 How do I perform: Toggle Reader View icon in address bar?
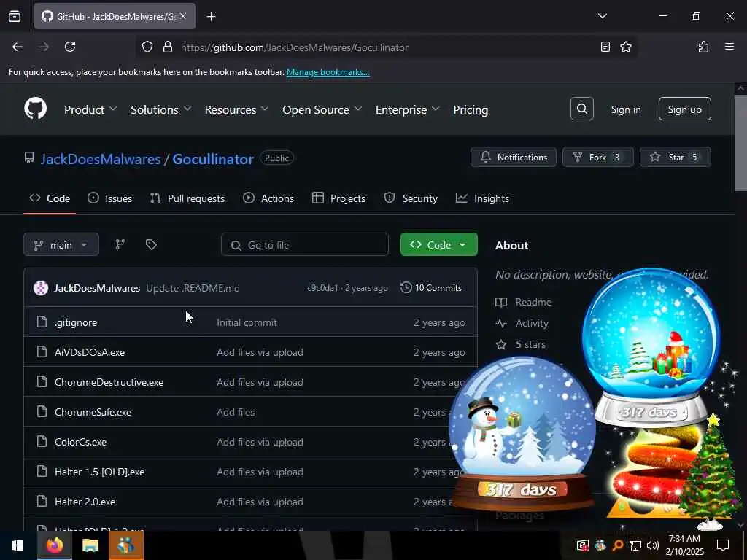coord(605,47)
